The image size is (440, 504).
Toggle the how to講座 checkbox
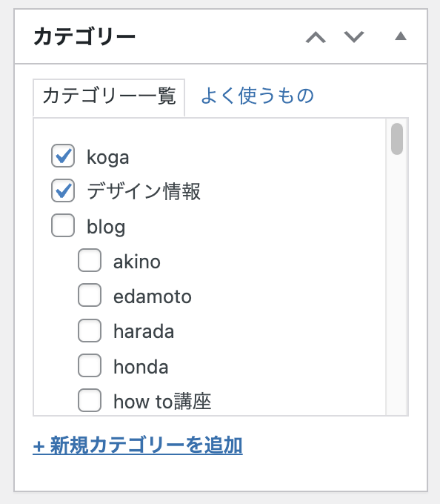pos(90,400)
